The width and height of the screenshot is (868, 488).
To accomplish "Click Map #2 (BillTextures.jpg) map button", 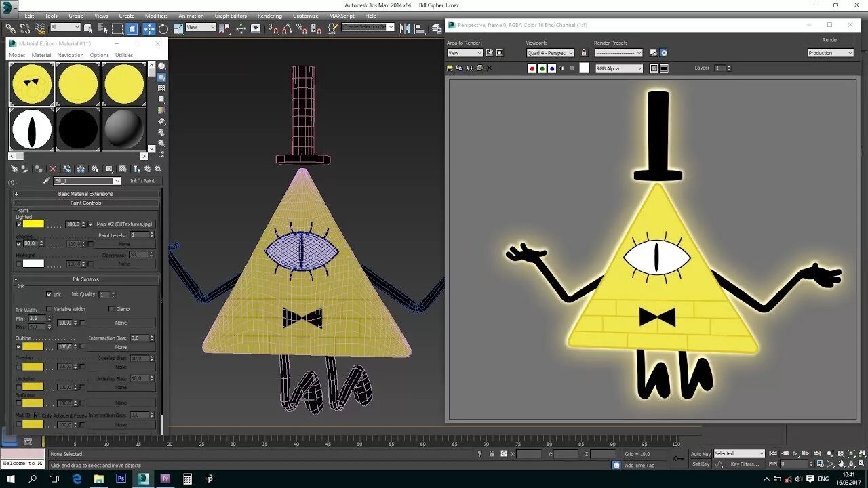I will click(124, 224).
